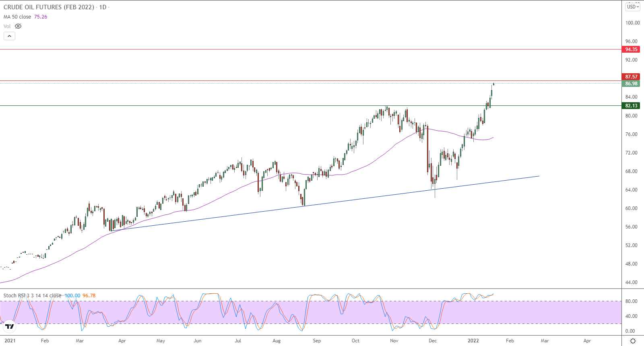The width and height of the screenshot is (644, 346).
Task: Click the Stoch RSI indicator legend
Action: coord(32,296)
